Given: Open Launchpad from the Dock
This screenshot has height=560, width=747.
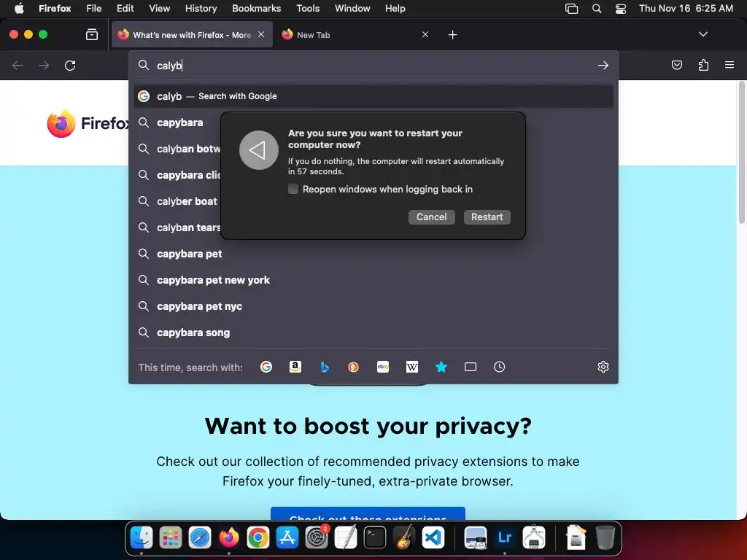Looking at the screenshot, I should pos(171,537).
